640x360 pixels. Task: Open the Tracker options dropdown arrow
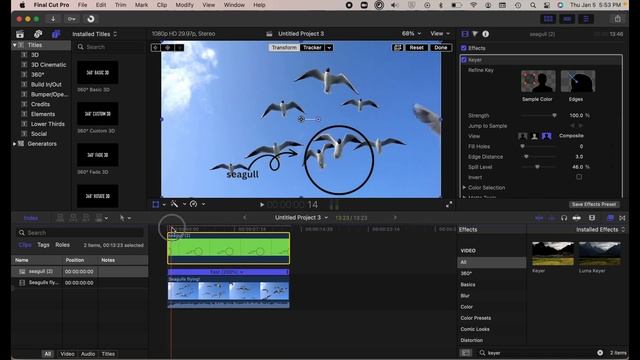329,48
